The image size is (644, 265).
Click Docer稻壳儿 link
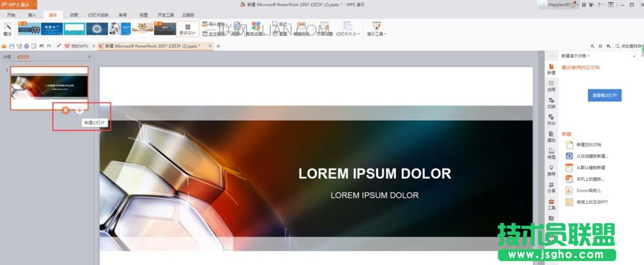point(583,191)
